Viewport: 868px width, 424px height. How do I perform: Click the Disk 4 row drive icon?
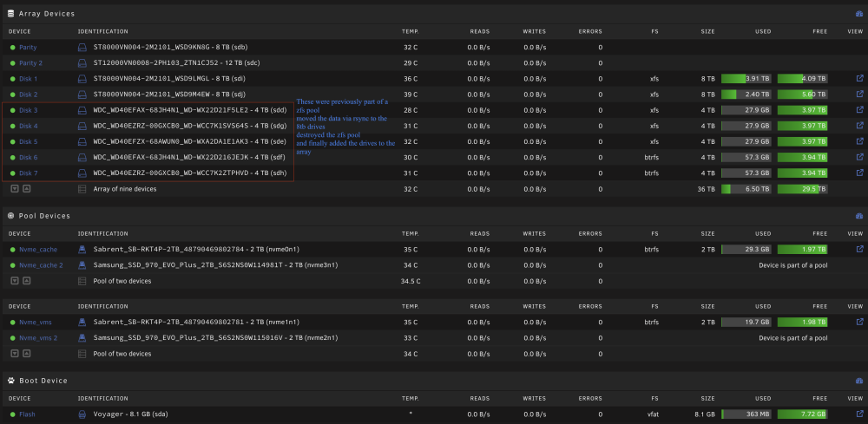point(82,126)
